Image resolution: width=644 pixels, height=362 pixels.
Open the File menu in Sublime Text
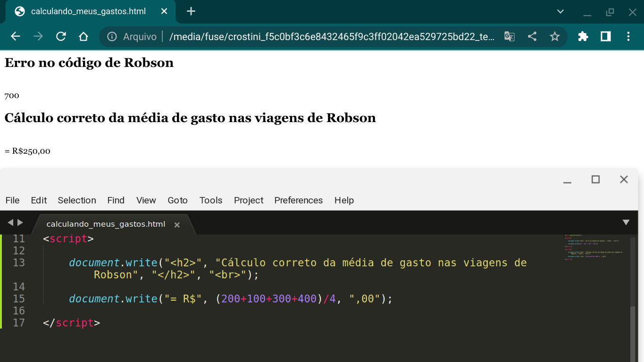(x=12, y=200)
